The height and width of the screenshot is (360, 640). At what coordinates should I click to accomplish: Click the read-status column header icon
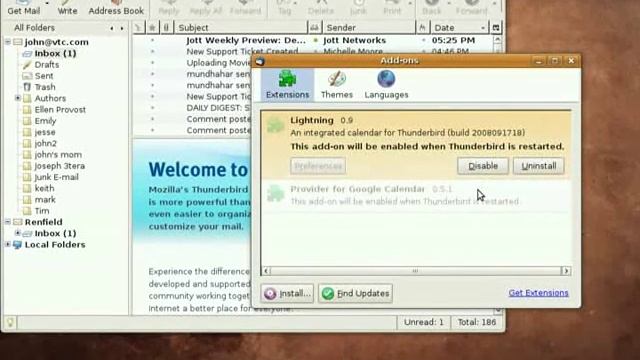pos(314,27)
